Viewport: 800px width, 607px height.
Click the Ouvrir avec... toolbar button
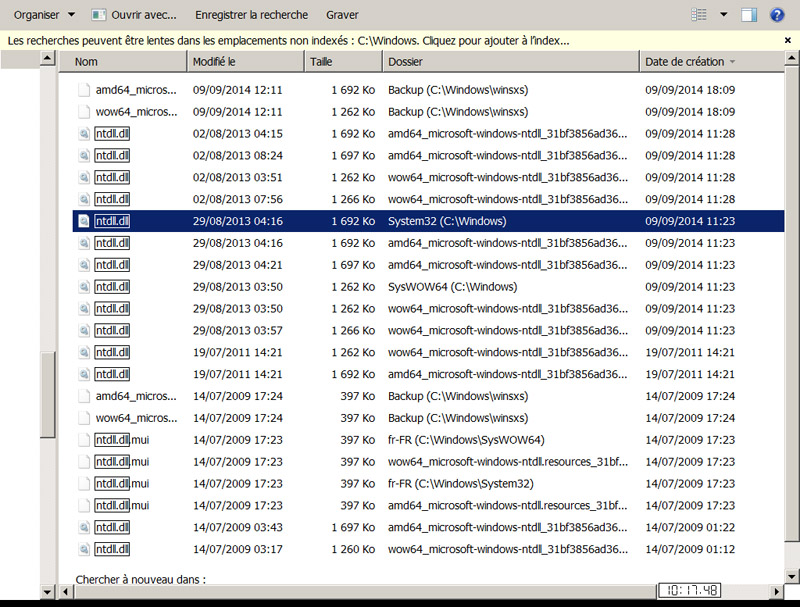point(134,15)
